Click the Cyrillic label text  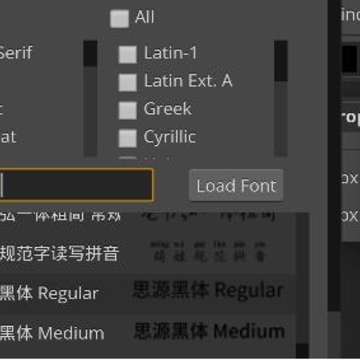(x=170, y=137)
